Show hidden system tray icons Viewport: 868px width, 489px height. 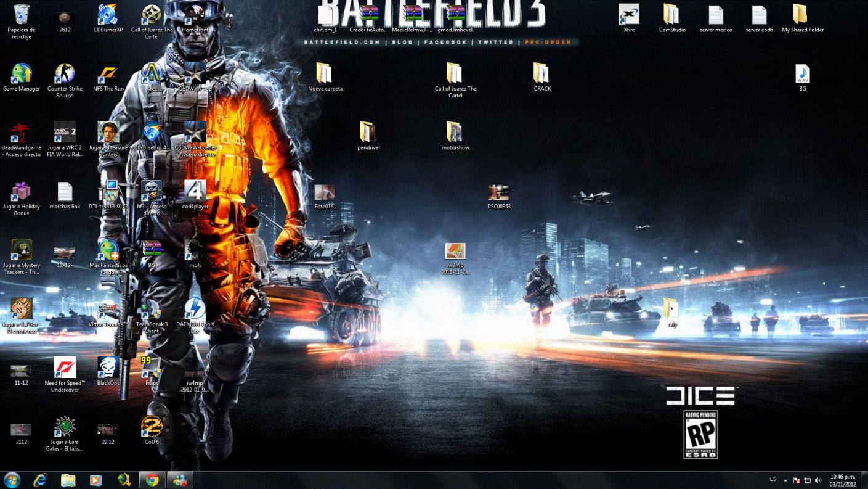pyautogui.click(x=785, y=480)
